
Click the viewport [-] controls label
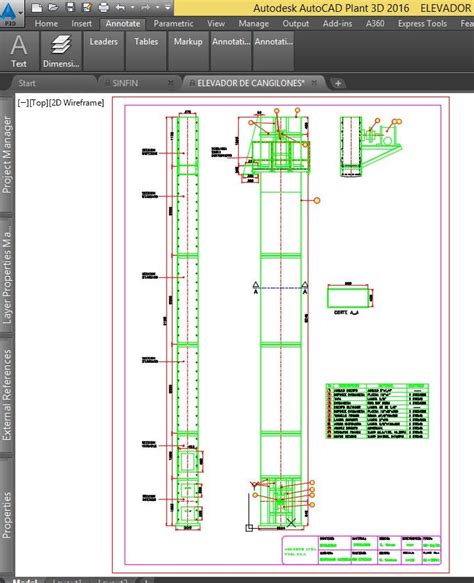23,103
